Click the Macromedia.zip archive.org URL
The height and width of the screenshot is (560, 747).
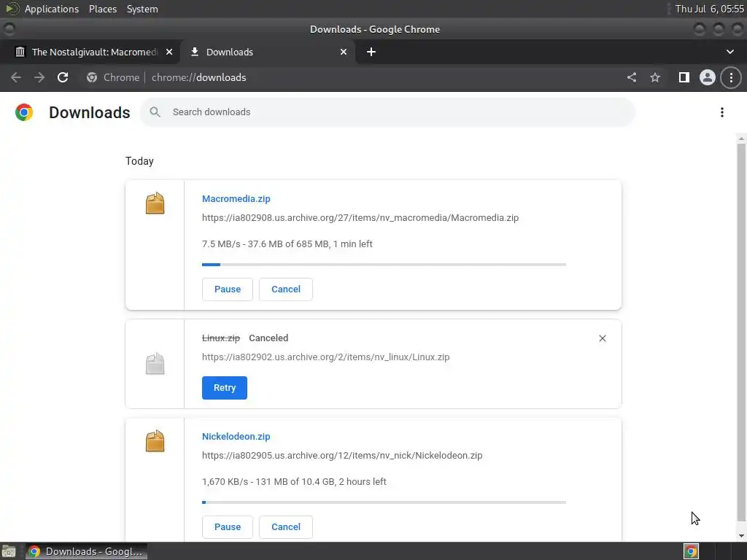pyautogui.click(x=360, y=217)
